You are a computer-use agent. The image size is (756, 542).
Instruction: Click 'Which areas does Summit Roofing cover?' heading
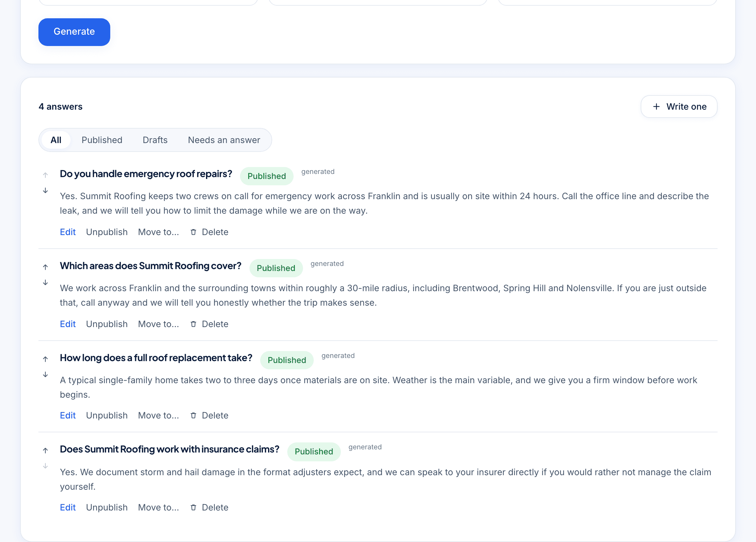(151, 266)
